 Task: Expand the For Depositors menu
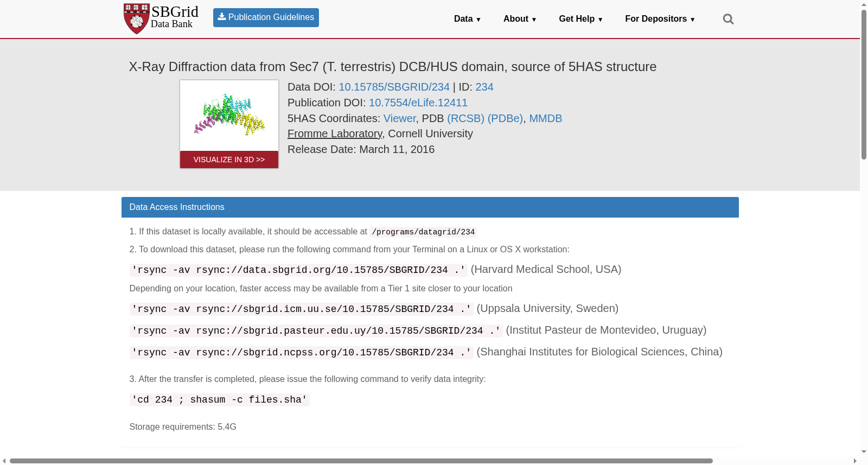point(660,19)
